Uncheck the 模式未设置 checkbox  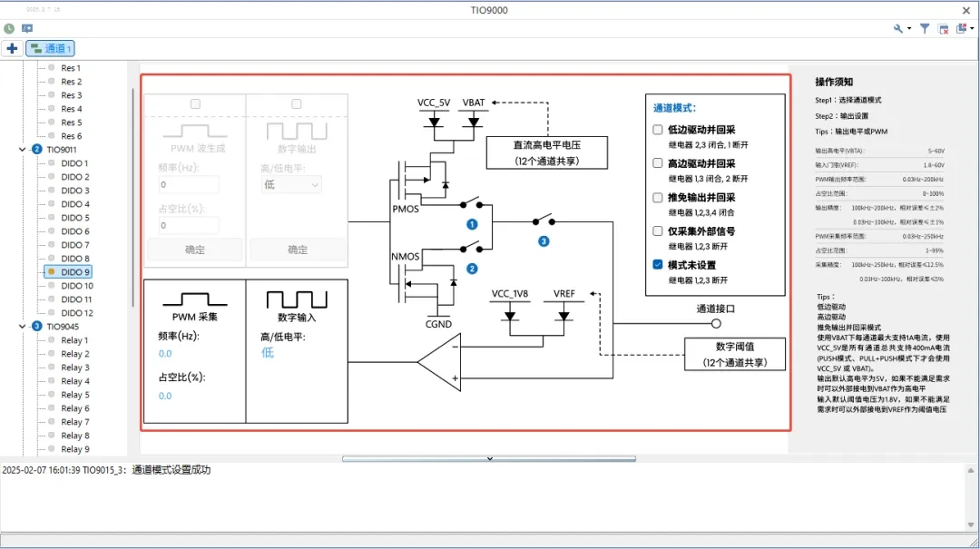(x=658, y=265)
